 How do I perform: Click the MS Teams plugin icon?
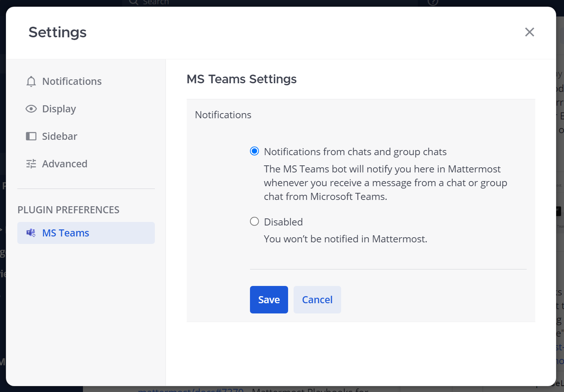(31, 233)
